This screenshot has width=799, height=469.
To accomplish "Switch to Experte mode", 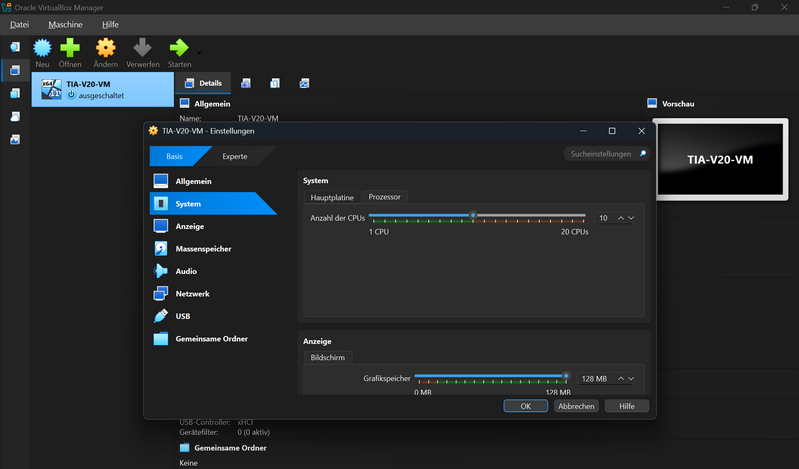I will coord(235,156).
